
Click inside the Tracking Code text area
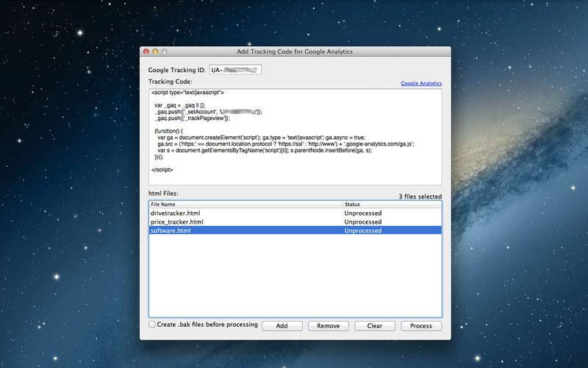click(295, 137)
